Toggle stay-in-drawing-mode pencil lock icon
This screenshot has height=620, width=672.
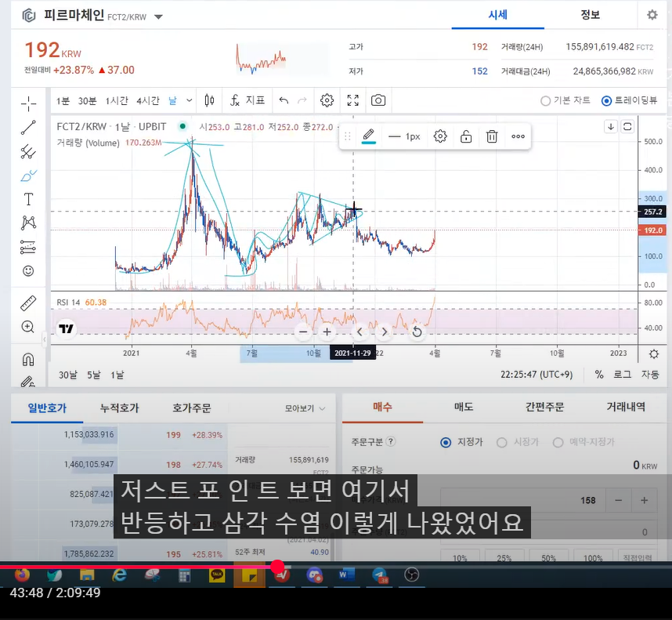28,382
